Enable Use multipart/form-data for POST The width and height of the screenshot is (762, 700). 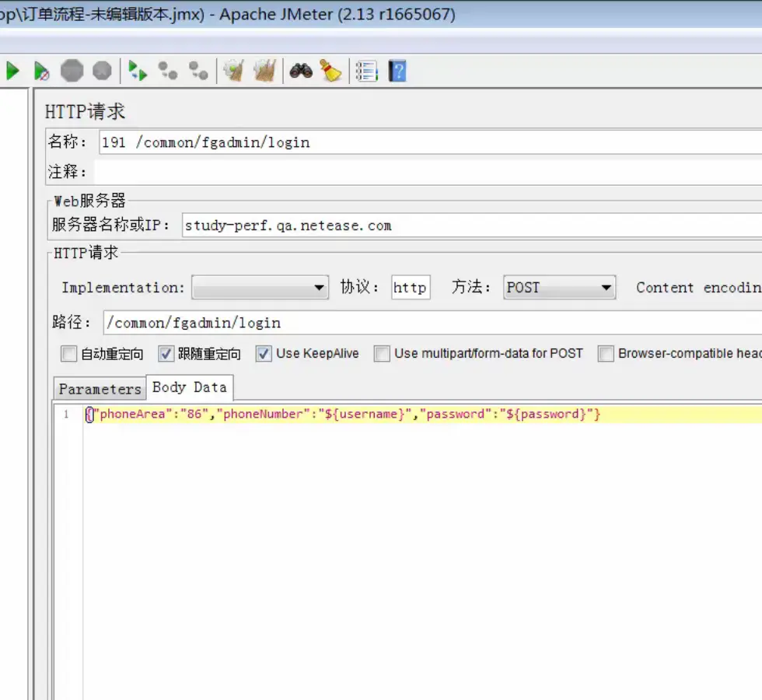(x=382, y=354)
